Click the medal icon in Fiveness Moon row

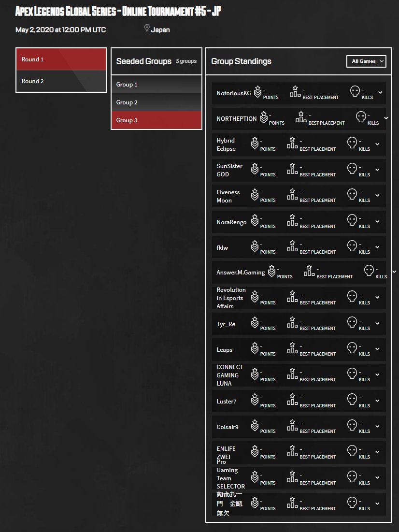coord(255,195)
